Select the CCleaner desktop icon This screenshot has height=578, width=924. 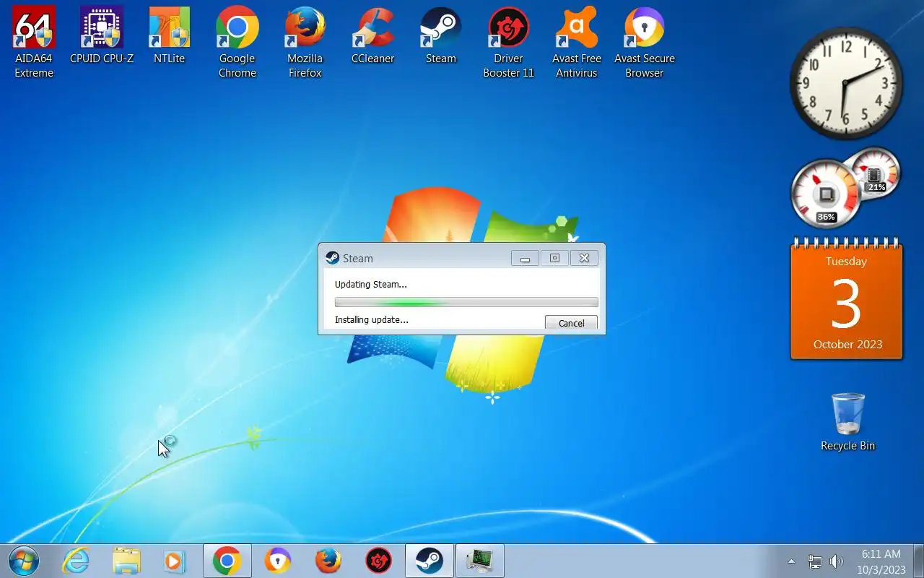click(373, 36)
